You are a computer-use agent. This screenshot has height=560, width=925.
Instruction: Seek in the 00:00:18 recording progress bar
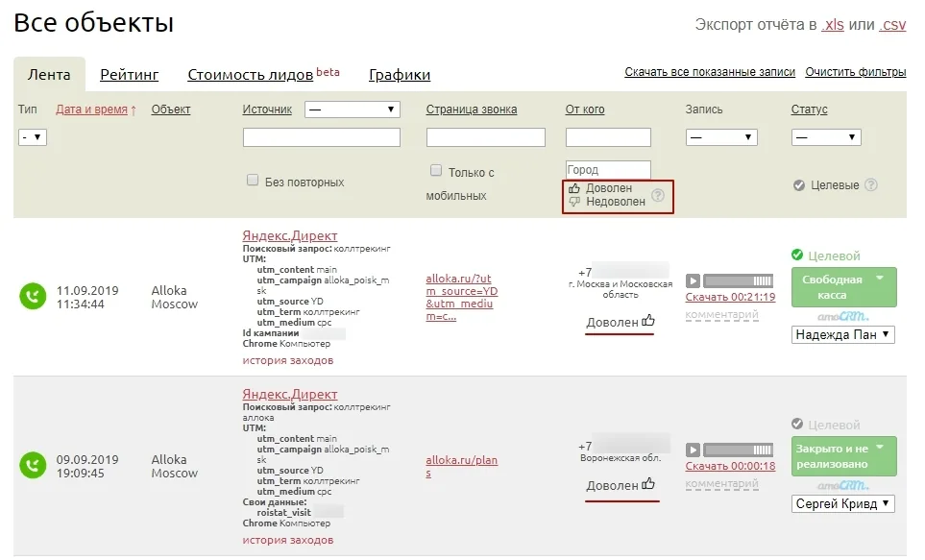738,450
